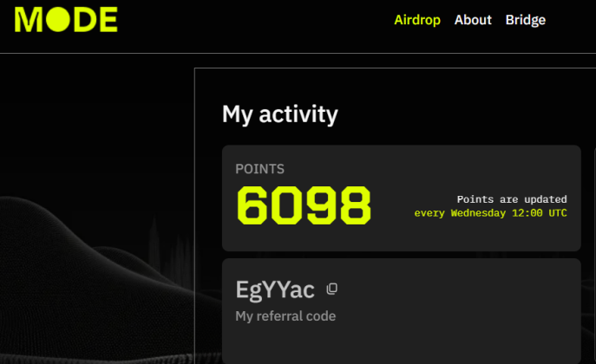The height and width of the screenshot is (364, 596).
Task: Click the POINTS label
Action: [x=259, y=169]
